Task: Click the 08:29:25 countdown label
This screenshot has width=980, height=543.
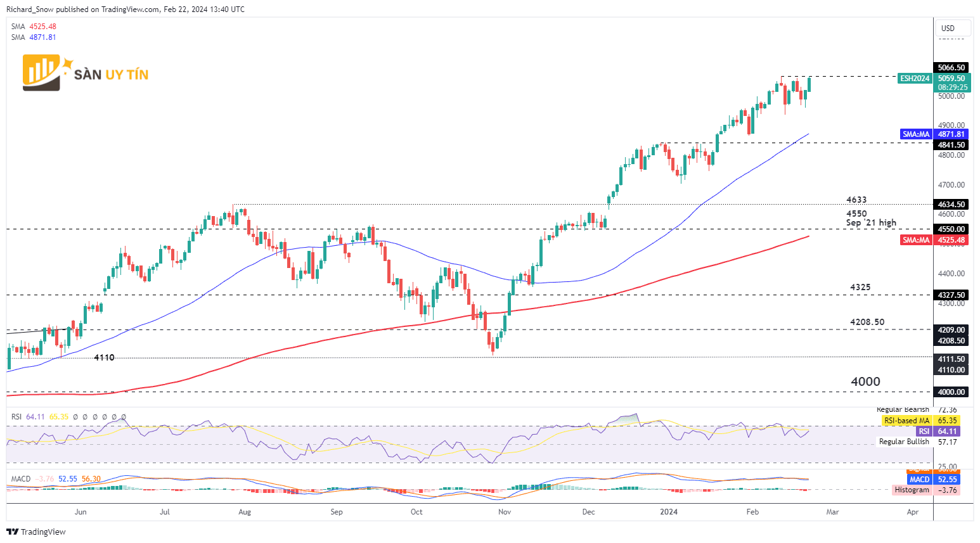Action: tap(953, 87)
